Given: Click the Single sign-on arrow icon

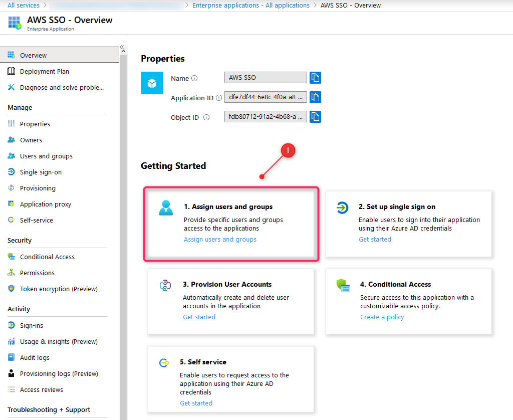Looking at the screenshot, I should point(11,171).
